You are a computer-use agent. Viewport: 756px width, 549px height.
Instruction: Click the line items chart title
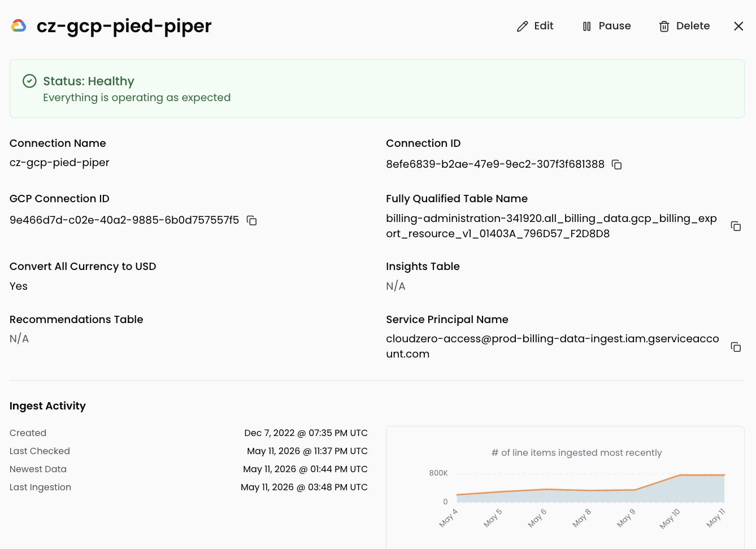tap(576, 453)
